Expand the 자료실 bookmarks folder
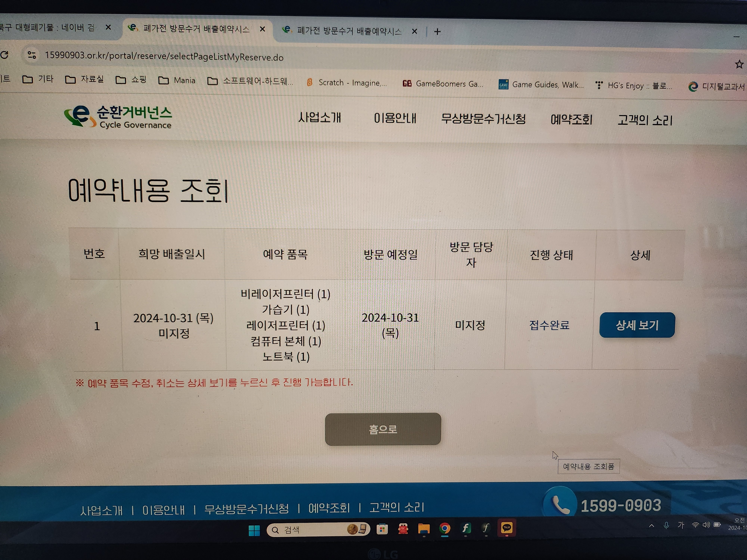747x560 pixels. [x=84, y=79]
